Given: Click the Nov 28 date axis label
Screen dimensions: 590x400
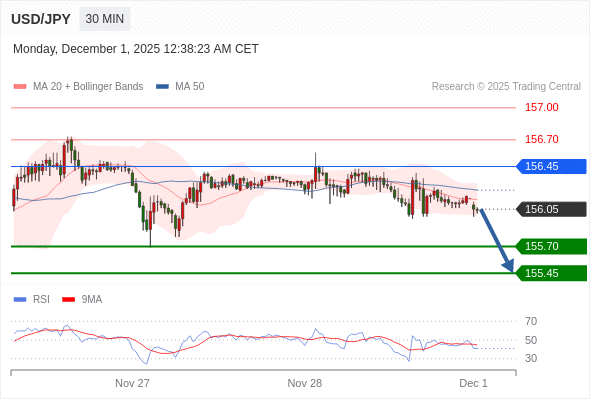Looking at the screenshot, I should pyautogui.click(x=305, y=383).
